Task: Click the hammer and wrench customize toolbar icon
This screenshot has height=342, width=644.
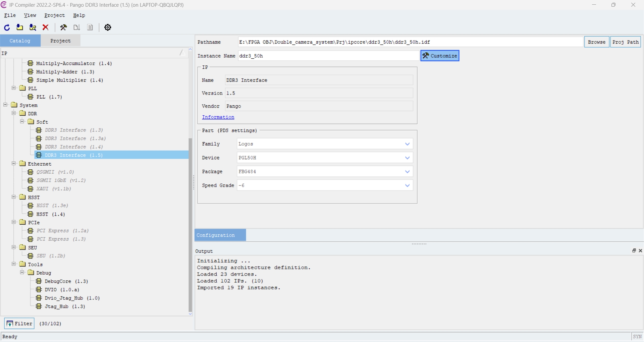Action: [x=63, y=27]
